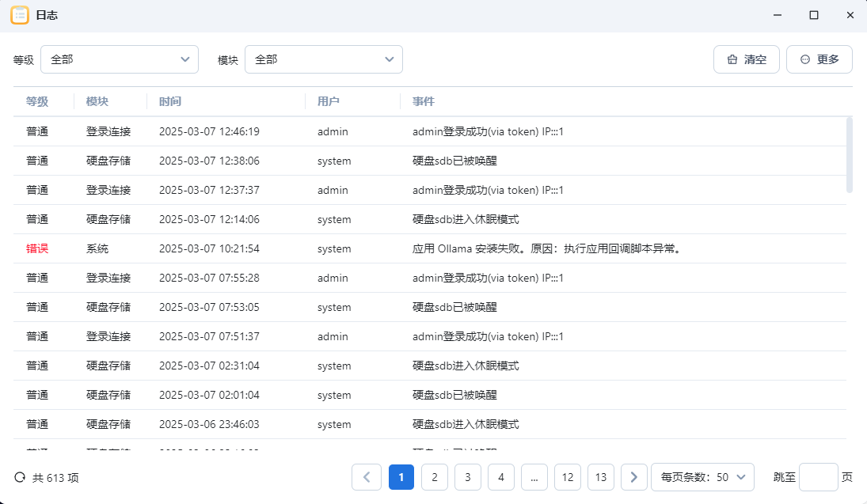Click the 用户 column header

tap(329, 102)
